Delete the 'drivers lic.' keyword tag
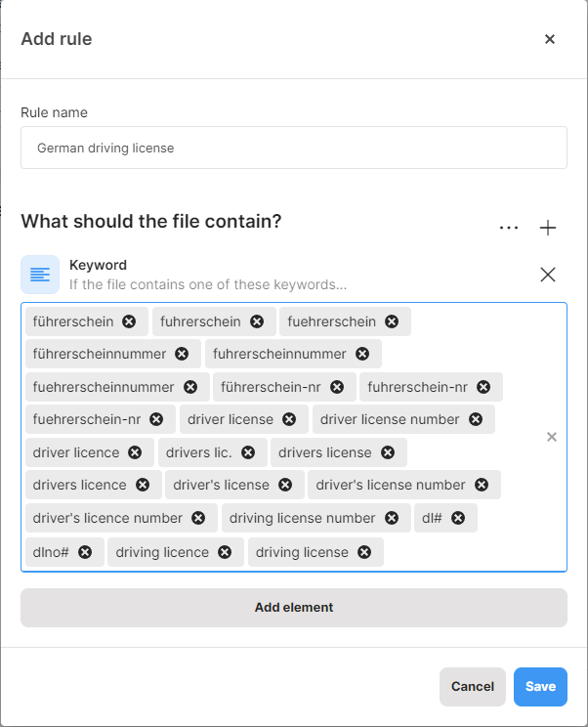The width and height of the screenshot is (588, 727). click(248, 452)
